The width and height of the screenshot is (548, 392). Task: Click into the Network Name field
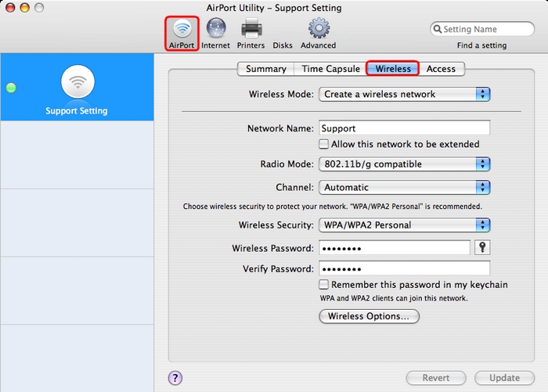click(405, 128)
